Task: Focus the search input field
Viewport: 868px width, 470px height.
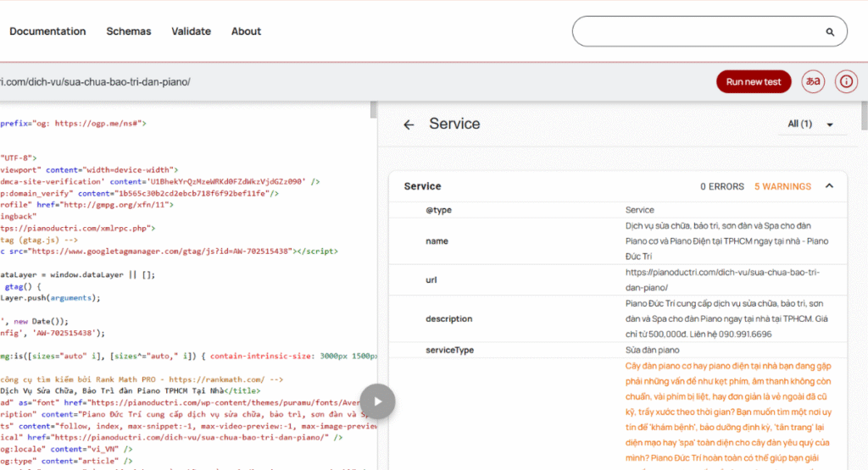Action: pos(695,32)
